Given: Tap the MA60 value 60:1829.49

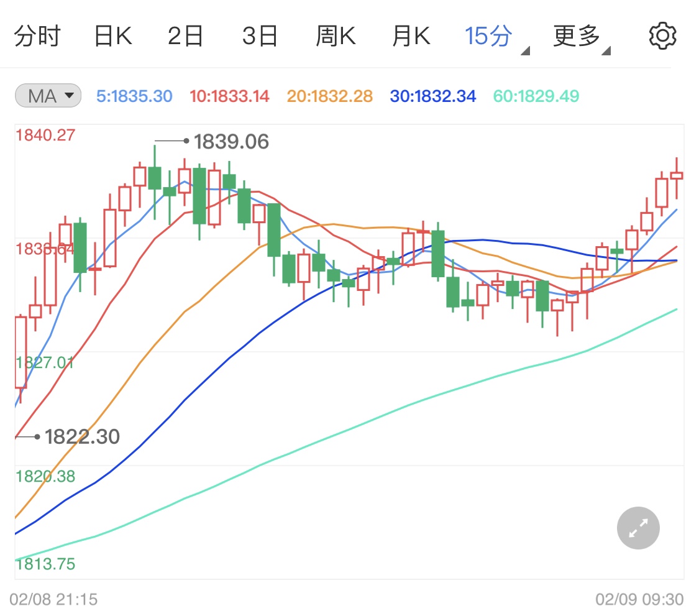Looking at the screenshot, I should (x=536, y=96).
